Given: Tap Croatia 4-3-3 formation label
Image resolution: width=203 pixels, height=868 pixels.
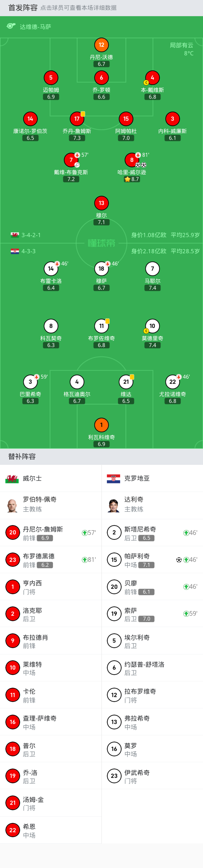Looking at the screenshot, I should tap(28, 251).
